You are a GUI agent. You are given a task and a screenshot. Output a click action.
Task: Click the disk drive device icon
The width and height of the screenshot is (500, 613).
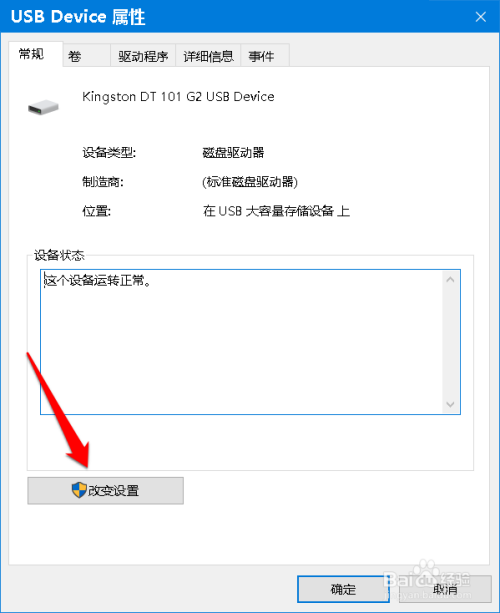(43, 107)
